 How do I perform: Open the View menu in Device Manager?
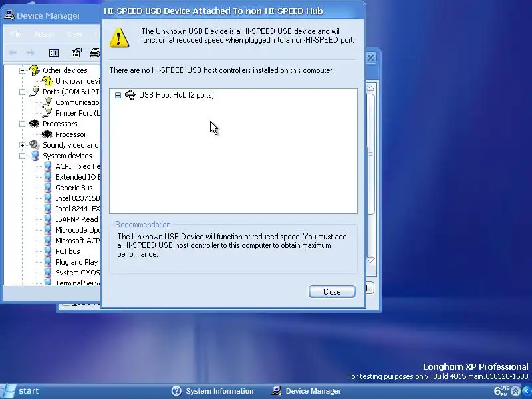[x=74, y=34]
